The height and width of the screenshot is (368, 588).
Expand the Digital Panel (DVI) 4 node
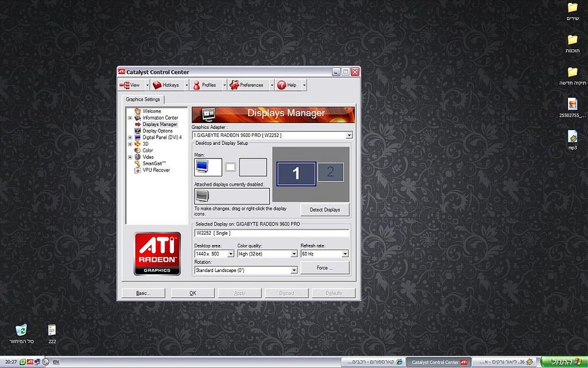[x=130, y=137]
